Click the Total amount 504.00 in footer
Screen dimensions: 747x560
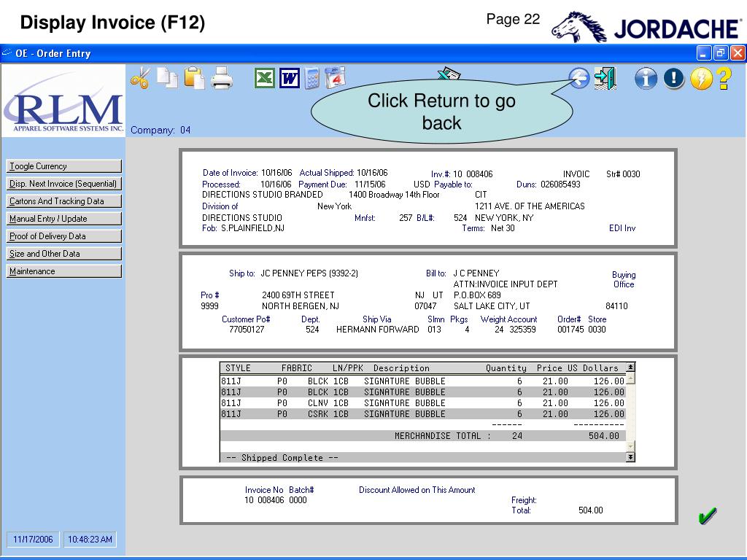[x=591, y=510]
